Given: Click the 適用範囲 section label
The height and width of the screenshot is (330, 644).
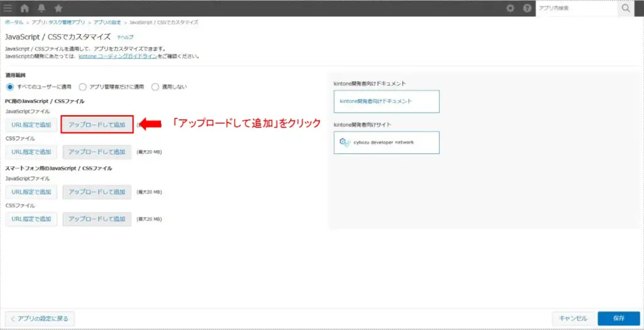Looking at the screenshot, I should pos(16,76).
